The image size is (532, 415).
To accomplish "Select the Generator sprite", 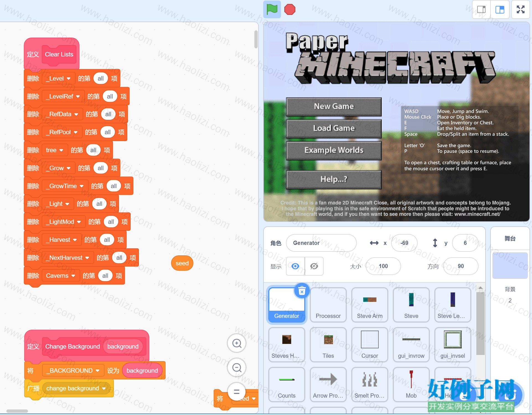I will click(287, 305).
